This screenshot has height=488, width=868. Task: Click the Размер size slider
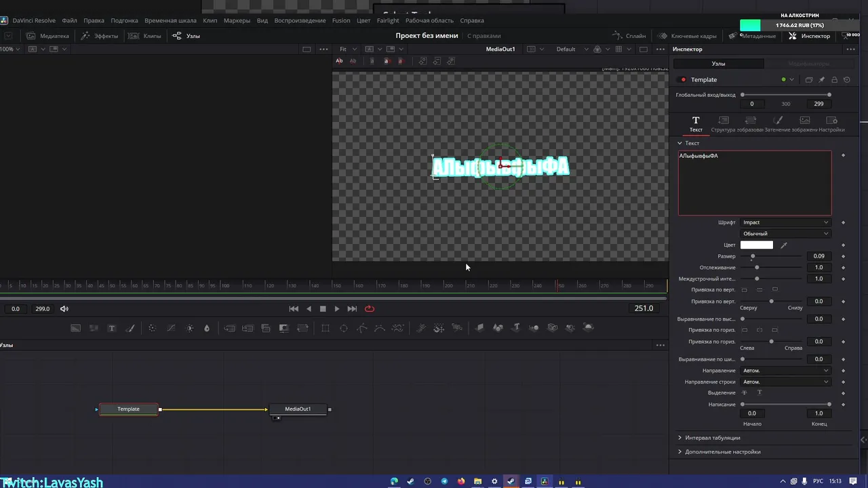pyautogui.click(x=772, y=256)
